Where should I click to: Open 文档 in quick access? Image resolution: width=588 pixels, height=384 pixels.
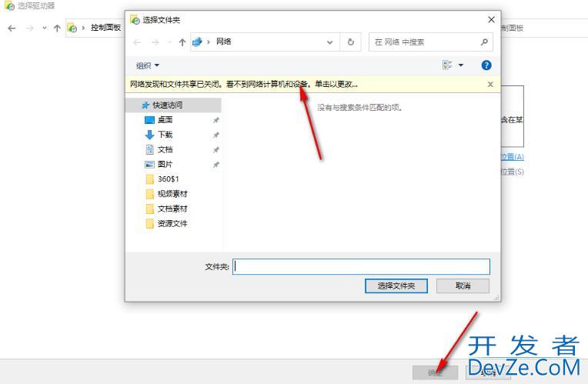coord(165,149)
